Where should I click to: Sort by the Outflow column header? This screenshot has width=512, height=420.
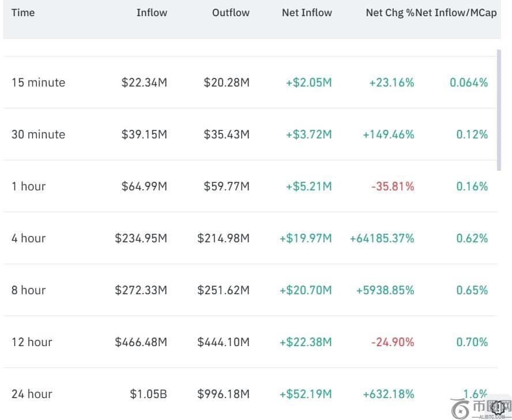pyautogui.click(x=231, y=13)
